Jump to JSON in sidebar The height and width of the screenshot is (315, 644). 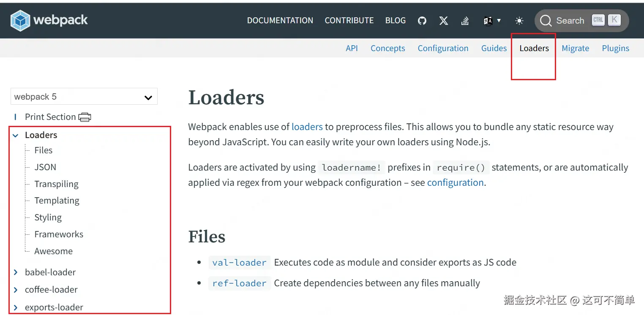point(45,167)
